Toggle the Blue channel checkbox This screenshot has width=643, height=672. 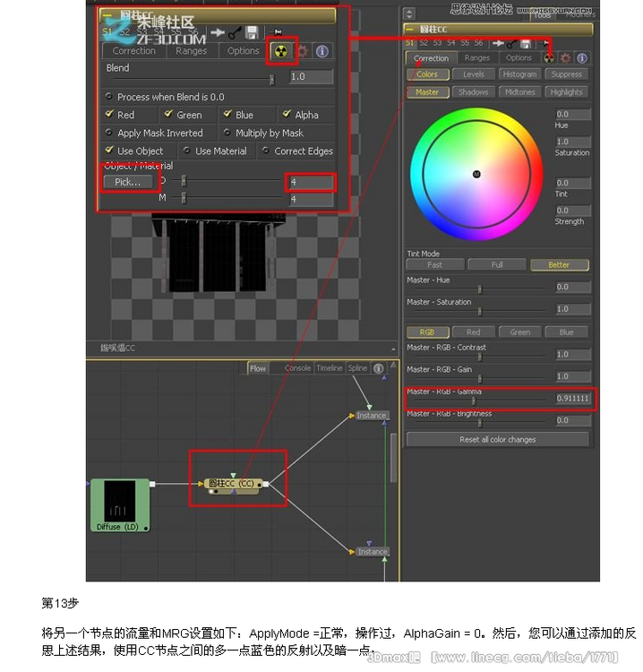227,114
